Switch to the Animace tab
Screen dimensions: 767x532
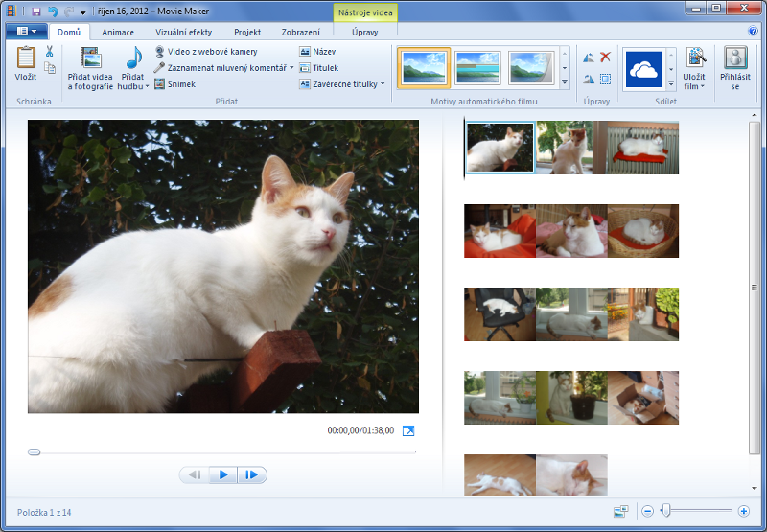118,32
